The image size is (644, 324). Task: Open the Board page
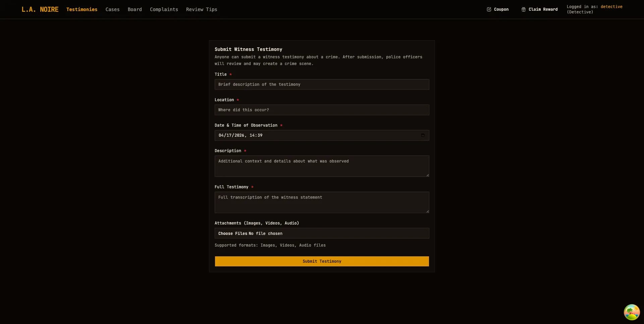[x=135, y=9]
